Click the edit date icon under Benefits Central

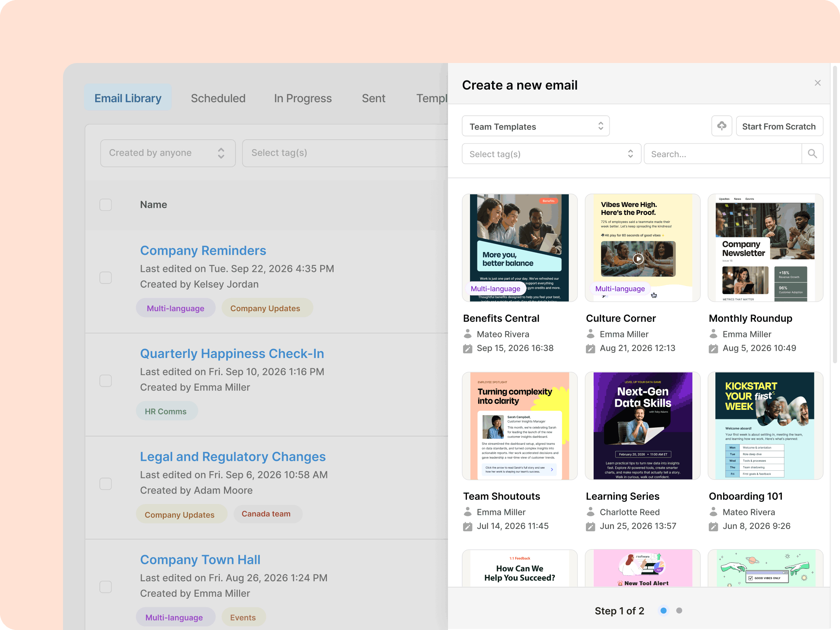[468, 348]
